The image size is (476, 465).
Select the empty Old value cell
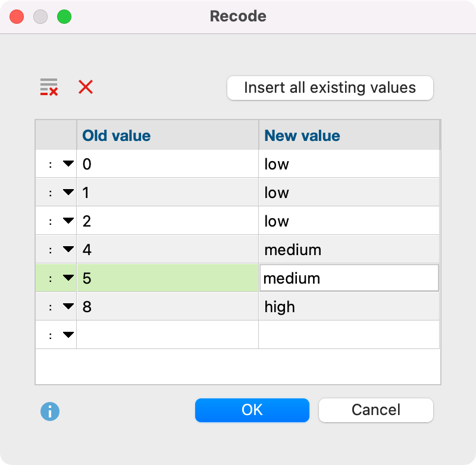click(x=168, y=335)
